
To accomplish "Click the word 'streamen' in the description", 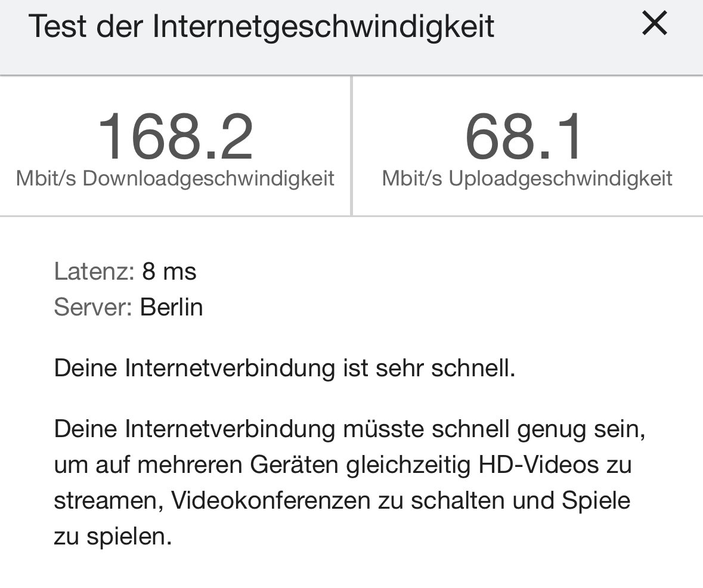I will (x=107, y=500).
